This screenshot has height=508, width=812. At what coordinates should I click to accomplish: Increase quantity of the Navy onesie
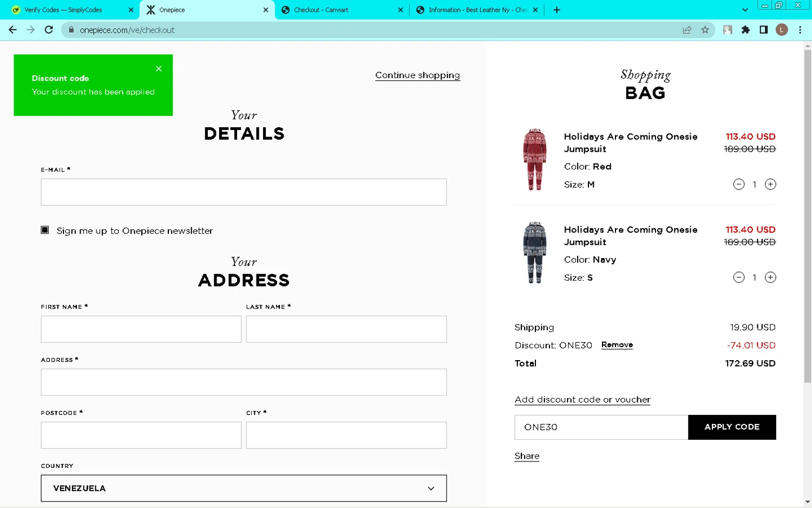pyautogui.click(x=770, y=278)
